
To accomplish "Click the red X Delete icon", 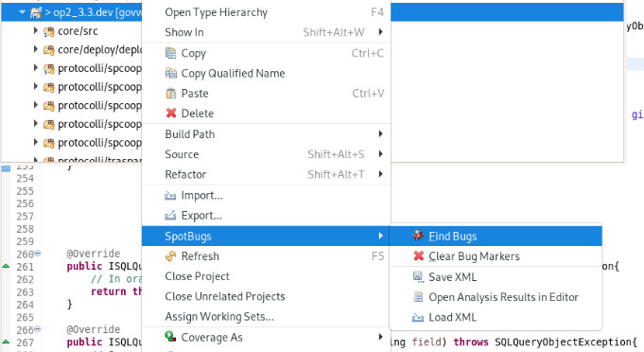I will pyautogui.click(x=171, y=113).
